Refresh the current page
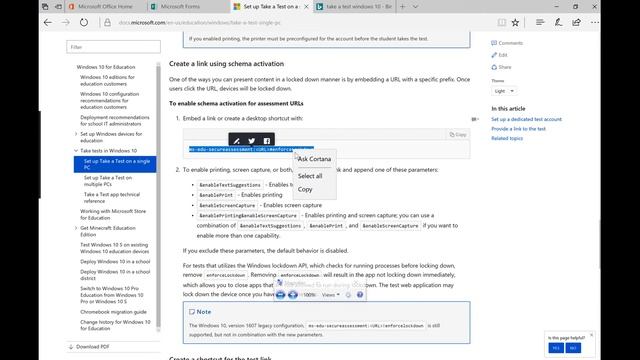This screenshot has height=360, width=640. [84, 22]
